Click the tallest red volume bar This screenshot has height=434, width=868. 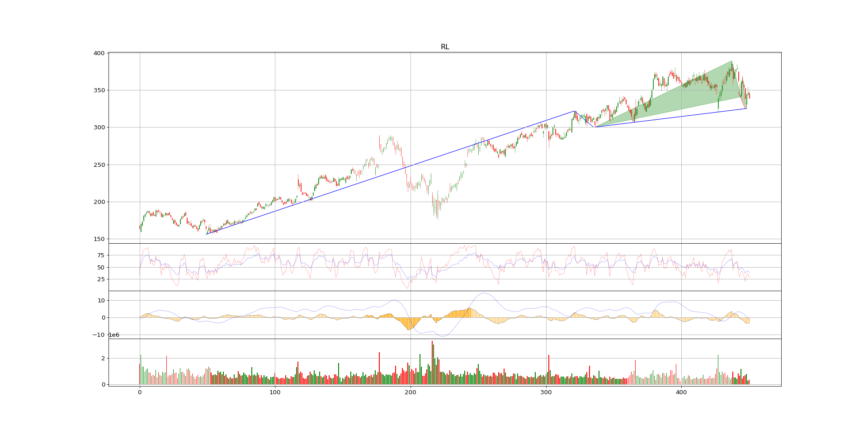pos(432,362)
